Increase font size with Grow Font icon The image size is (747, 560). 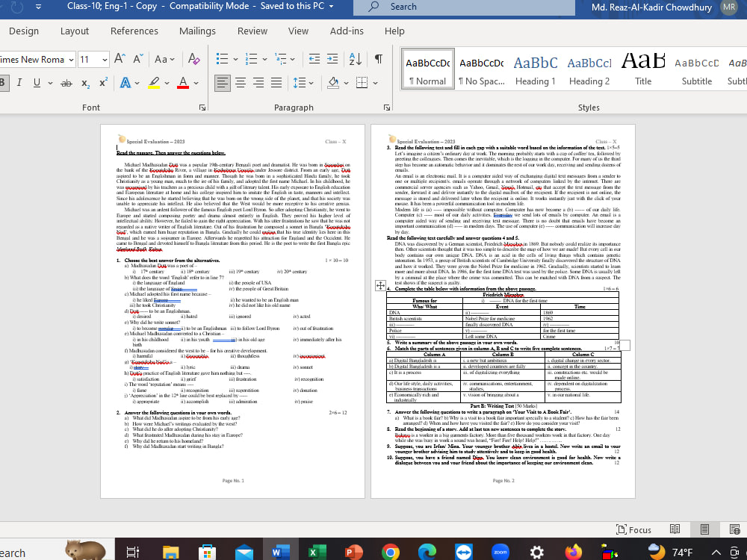(x=120, y=59)
